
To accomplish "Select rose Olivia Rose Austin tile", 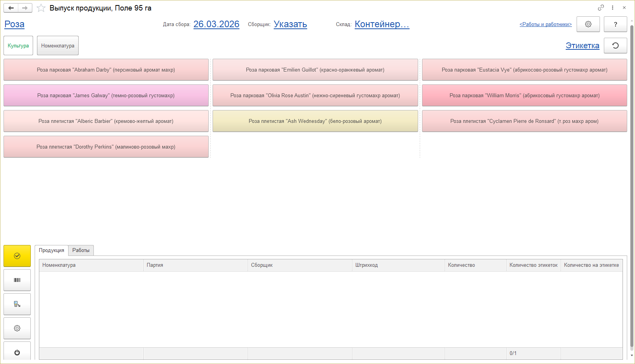I will coord(315,95).
